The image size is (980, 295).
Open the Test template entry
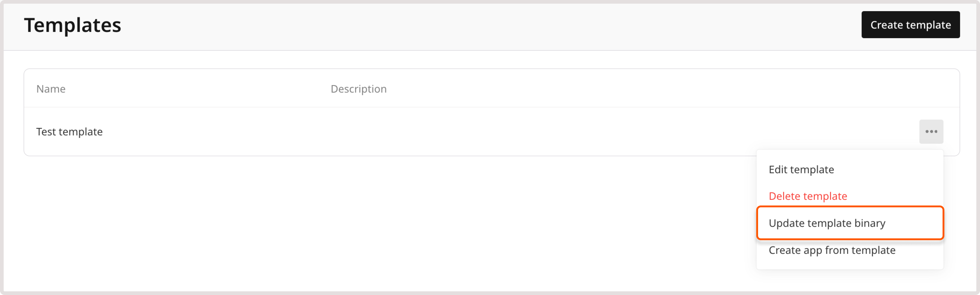point(69,131)
